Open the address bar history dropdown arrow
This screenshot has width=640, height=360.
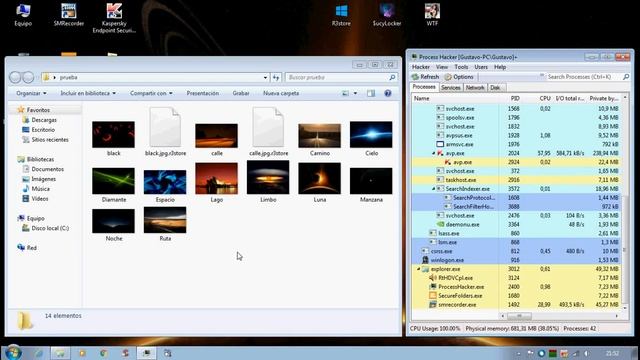point(265,77)
